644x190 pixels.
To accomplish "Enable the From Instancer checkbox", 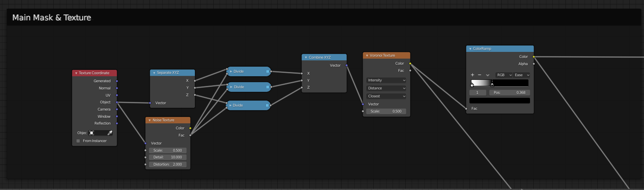I will coord(78,141).
